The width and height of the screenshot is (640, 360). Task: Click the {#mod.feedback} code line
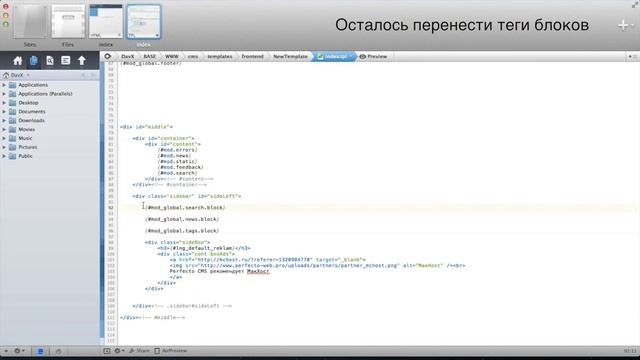click(x=180, y=167)
